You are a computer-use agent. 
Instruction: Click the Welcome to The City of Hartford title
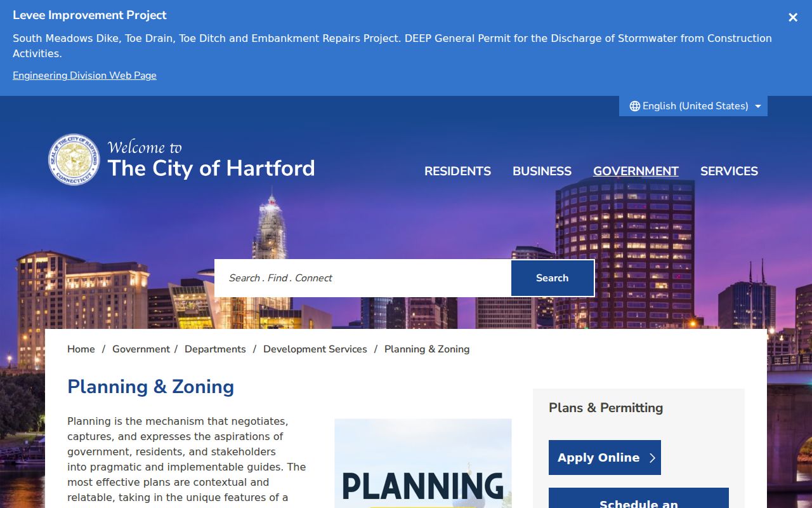pos(211,159)
